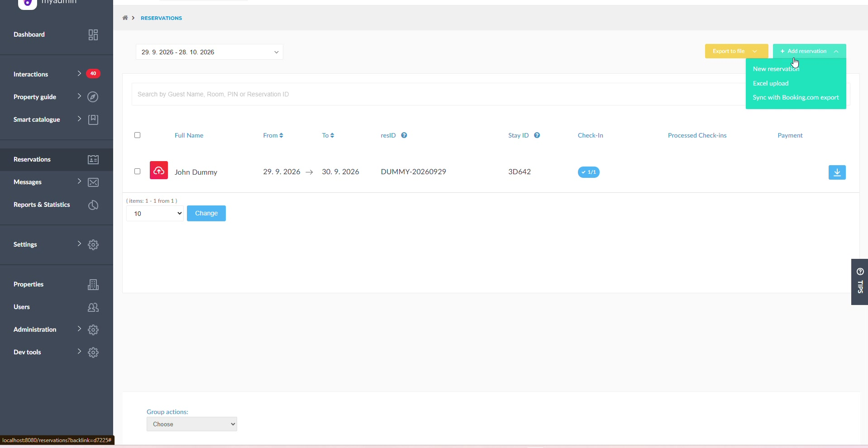The width and height of the screenshot is (868, 448).
Task: Select Sync with Booking.com export
Action: click(796, 97)
